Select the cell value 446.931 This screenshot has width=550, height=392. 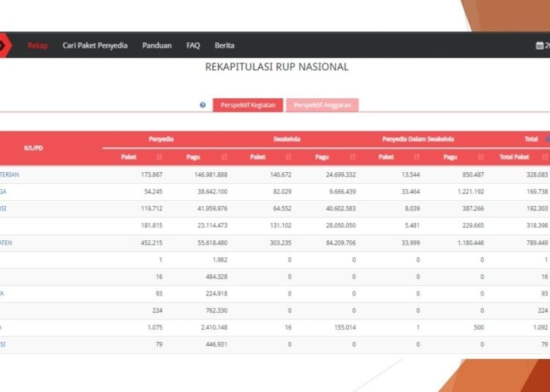click(x=216, y=344)
